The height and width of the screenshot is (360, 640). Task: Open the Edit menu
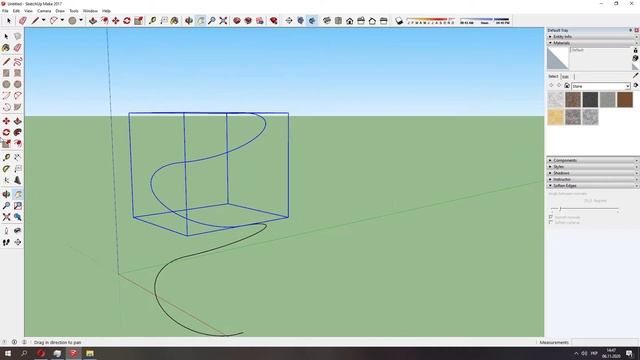coord(16,11)
